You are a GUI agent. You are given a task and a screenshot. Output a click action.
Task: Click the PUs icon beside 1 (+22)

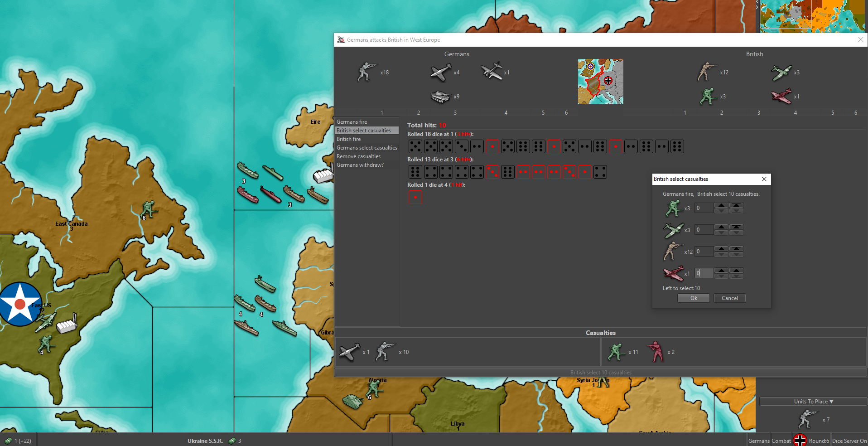coord(8,441)
